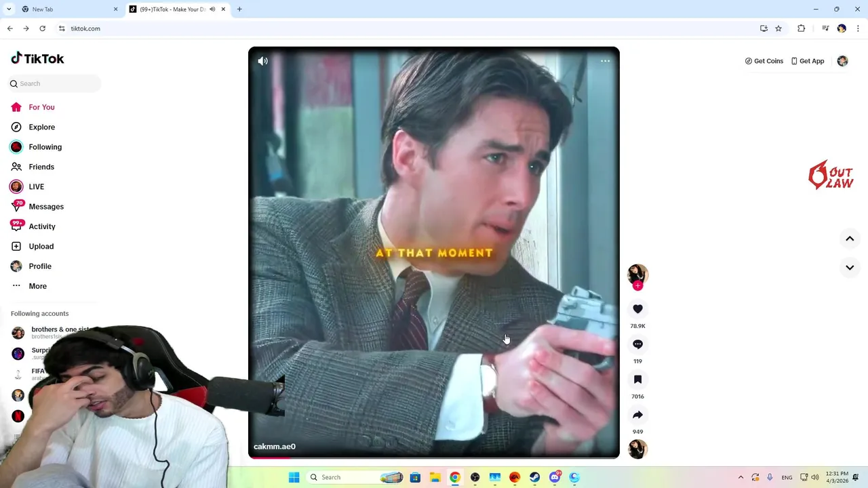
Task: Open the tab search dropdown
Action: (x=9, y=9)
